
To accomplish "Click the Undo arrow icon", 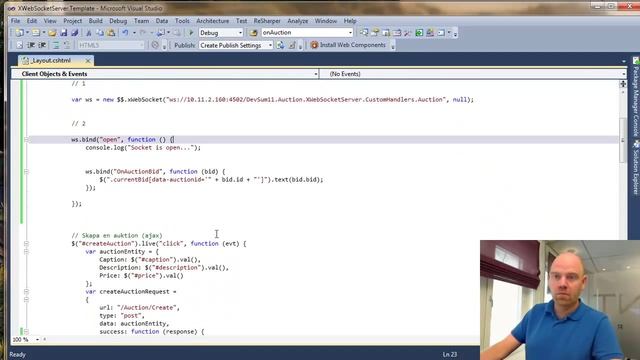I will [x=125, y=33].
